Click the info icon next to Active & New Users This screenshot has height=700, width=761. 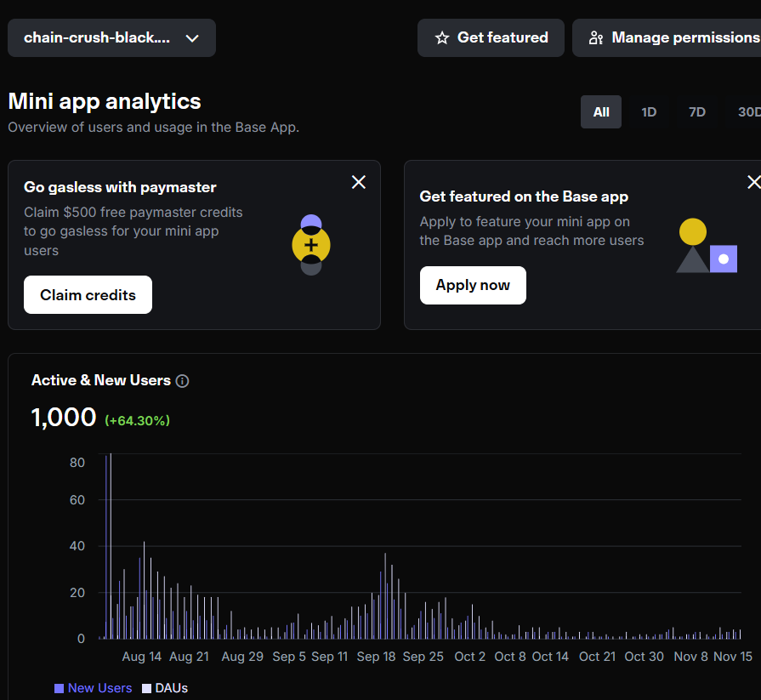coord(183,381)
